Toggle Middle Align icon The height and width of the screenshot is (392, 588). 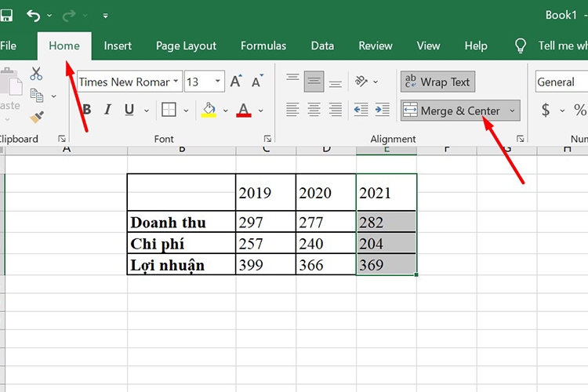pyautogui.click(x=314, y=81)
